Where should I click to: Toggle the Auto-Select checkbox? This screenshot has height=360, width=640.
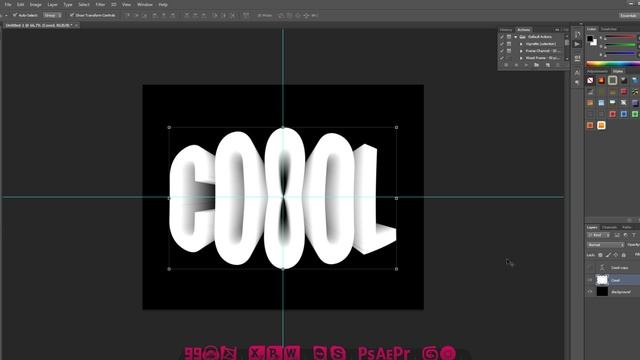click(x=15, y=15)
